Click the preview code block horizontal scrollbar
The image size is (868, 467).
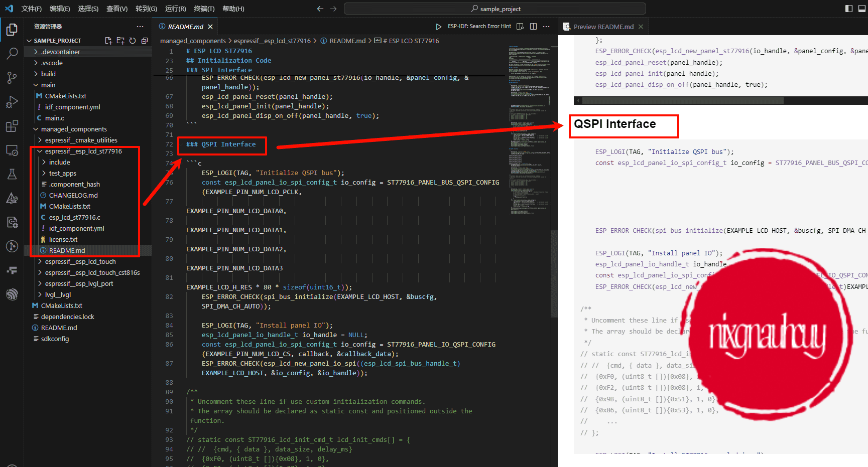683,100
